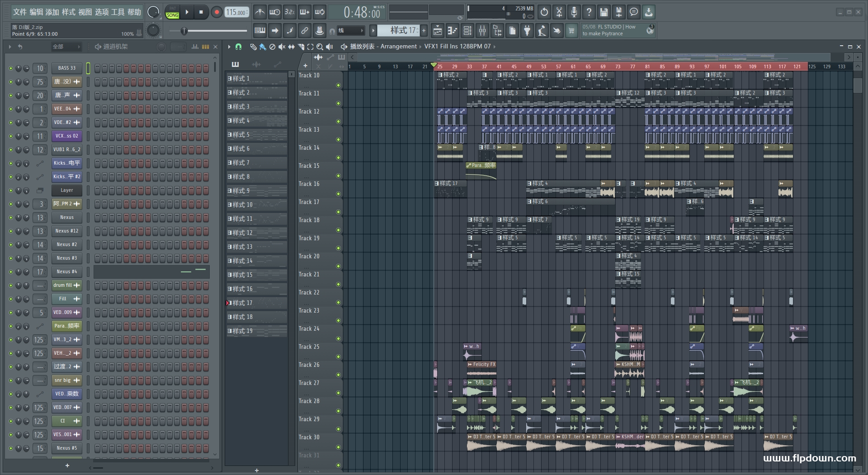The image size is (868, 475).
Task: Select the playlist delete tool
Action: [272, 47]
